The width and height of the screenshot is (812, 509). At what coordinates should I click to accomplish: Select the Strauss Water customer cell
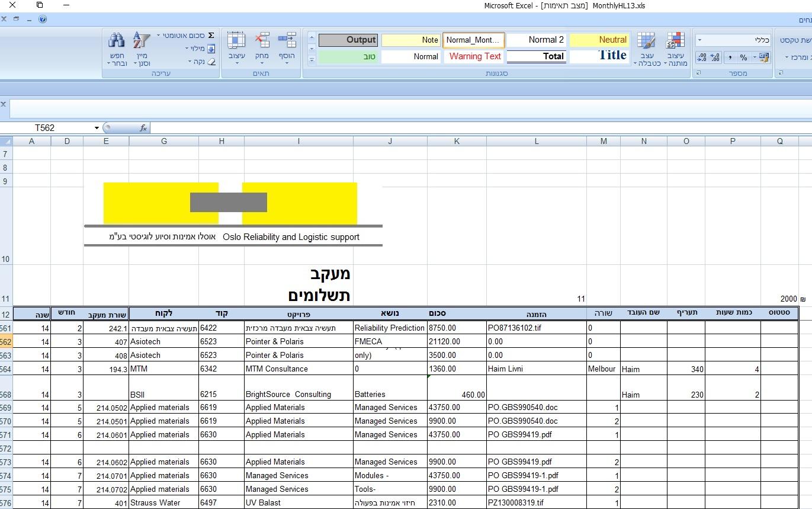(x=164, y=502)
